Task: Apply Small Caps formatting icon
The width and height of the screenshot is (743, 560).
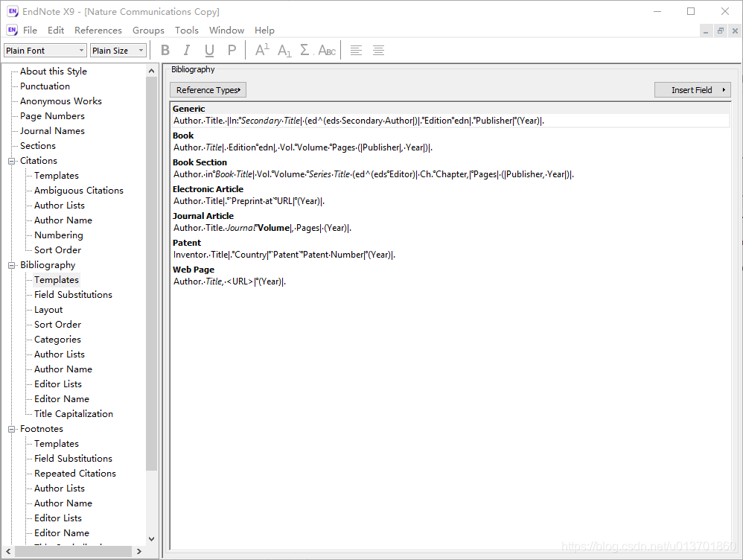Action: pyautogui.click(x=327, y=50)
